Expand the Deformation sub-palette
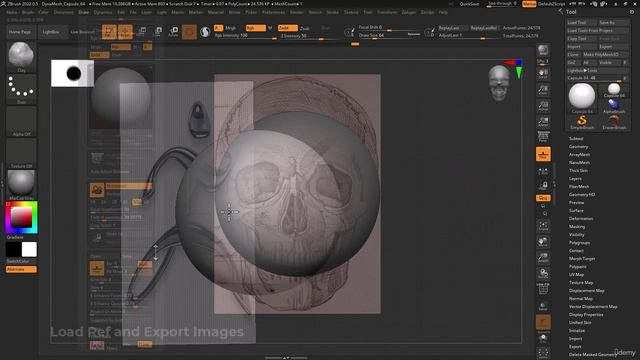Image resolution: width=640 pixels, height=360 pixels. (581, 219)
